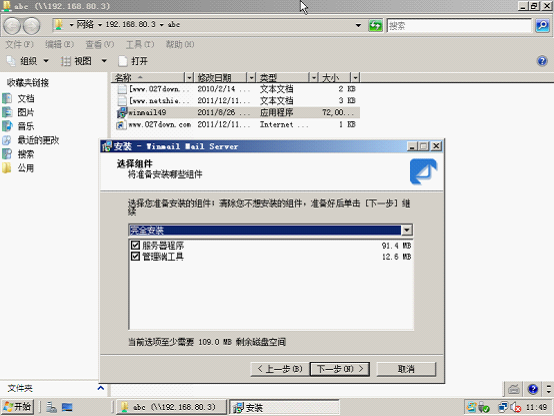
Task: Click the search magnifier button
Action: pyautogui.click(x=542, y=25)
